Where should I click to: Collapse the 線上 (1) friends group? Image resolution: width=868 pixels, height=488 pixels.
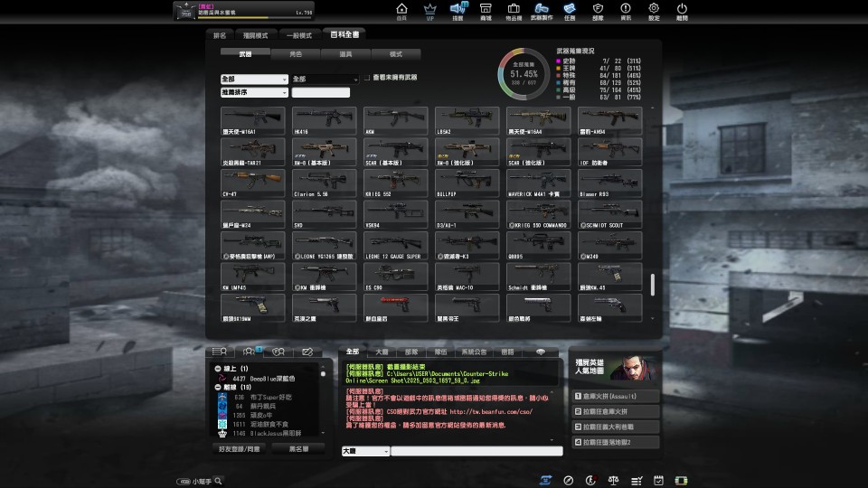point(218,369)
